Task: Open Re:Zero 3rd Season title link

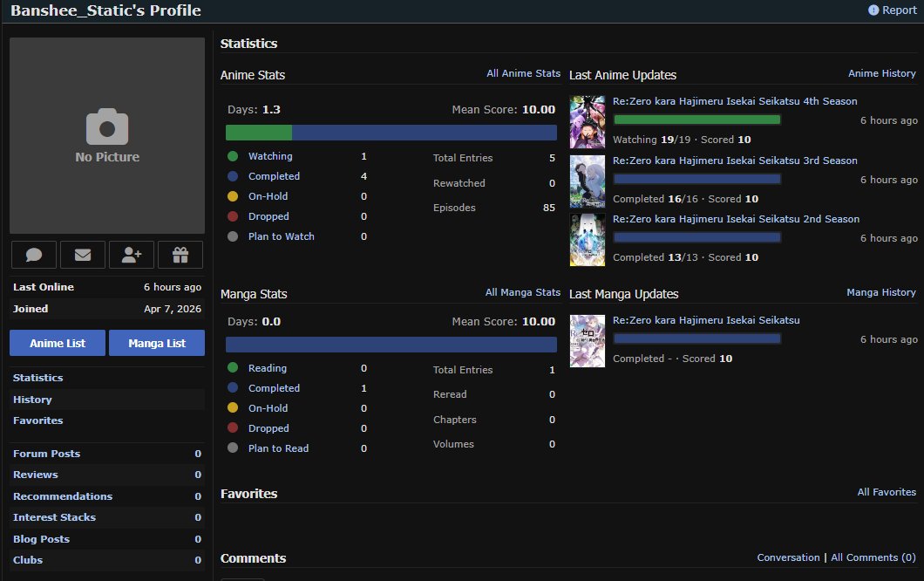Action: pyautogui.click(x=735, y=161)
